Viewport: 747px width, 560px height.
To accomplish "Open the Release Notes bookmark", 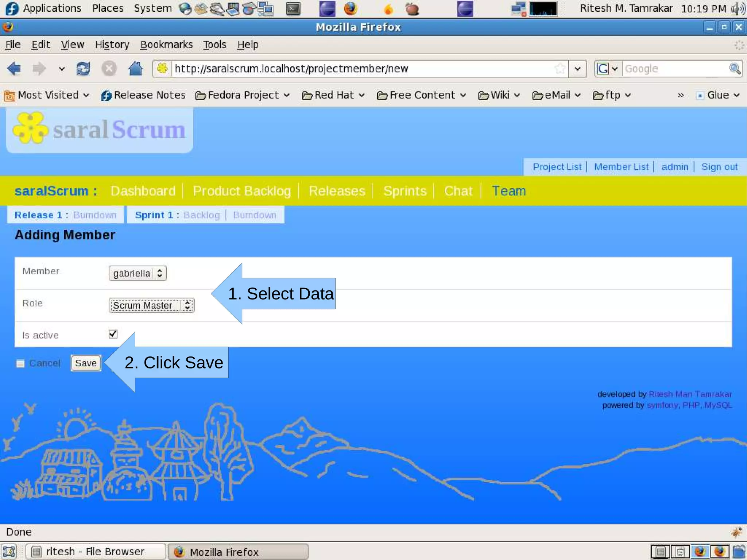I will pyautogui.click(x=143, y=95).
